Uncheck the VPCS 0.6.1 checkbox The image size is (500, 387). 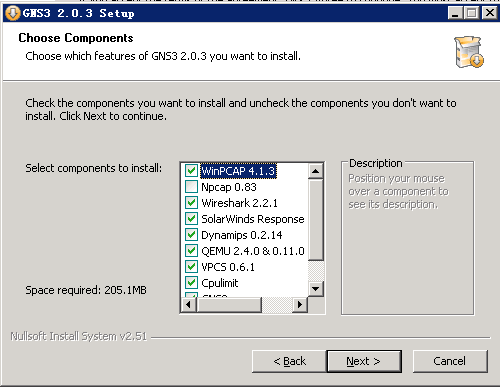pos(191,267)
